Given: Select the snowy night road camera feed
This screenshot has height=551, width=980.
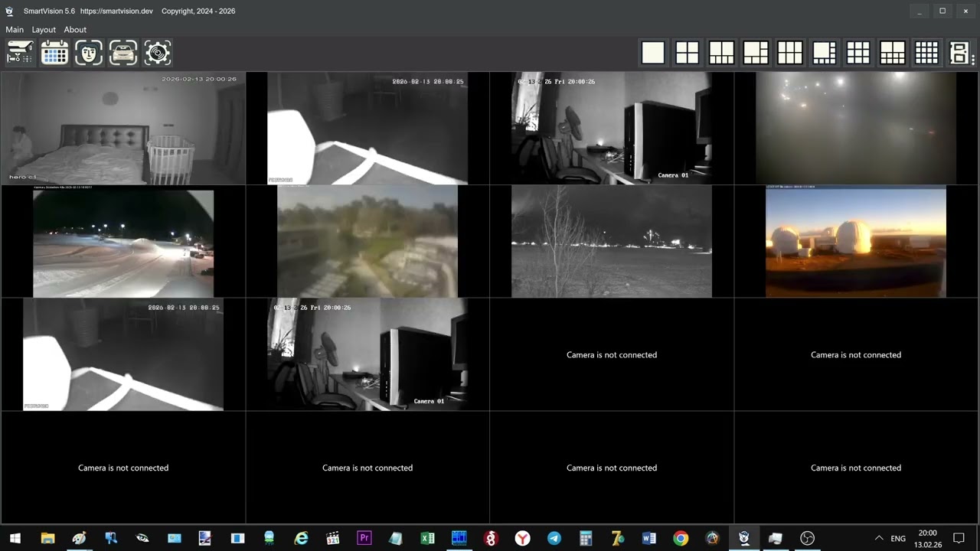Looking at the screenshot, I should (x=123, y=241).
